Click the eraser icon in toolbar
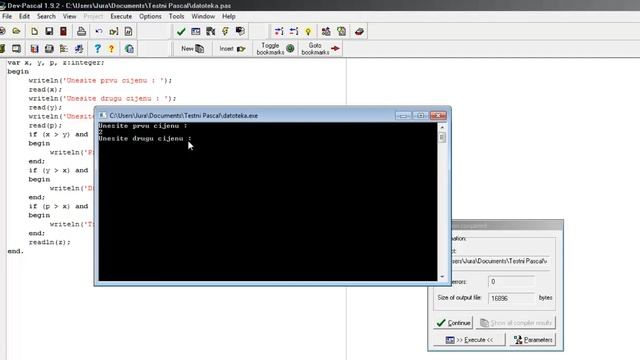Image resolution: width=640 pixels, height=360 pixels. (x=359, y=31)
